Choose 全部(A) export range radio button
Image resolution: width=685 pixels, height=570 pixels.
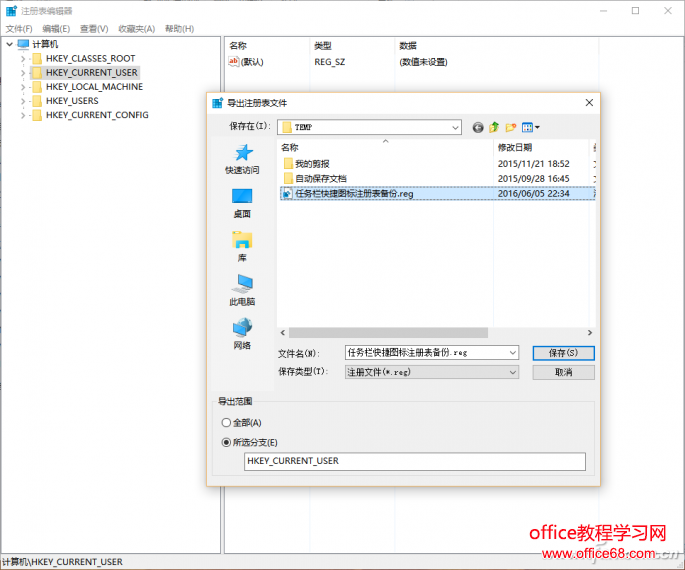click(226, 422)
